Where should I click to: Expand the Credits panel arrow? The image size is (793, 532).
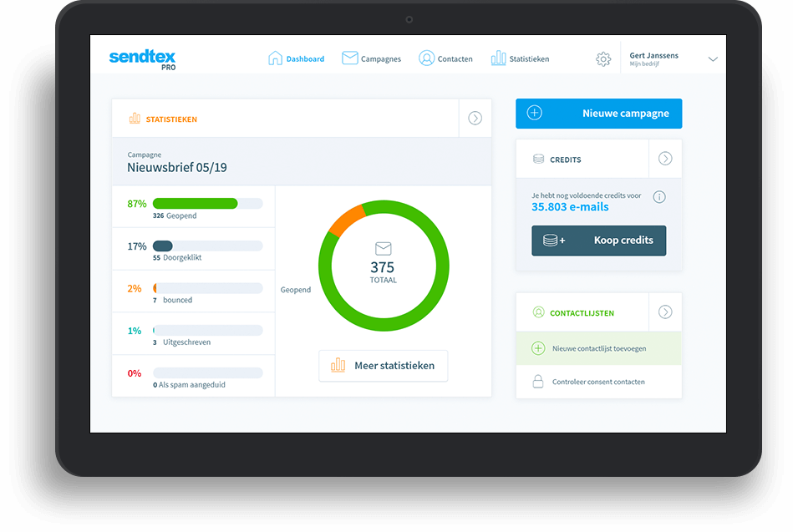665,159
